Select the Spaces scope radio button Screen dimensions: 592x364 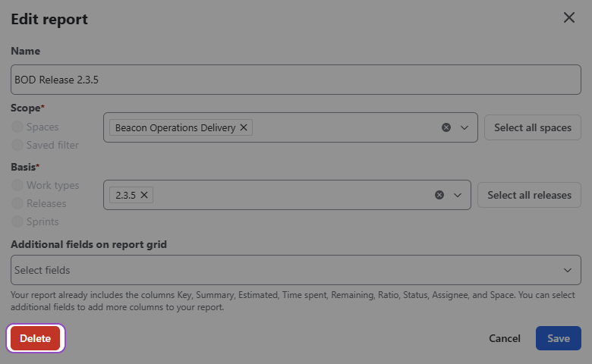(x=17, y=127)
